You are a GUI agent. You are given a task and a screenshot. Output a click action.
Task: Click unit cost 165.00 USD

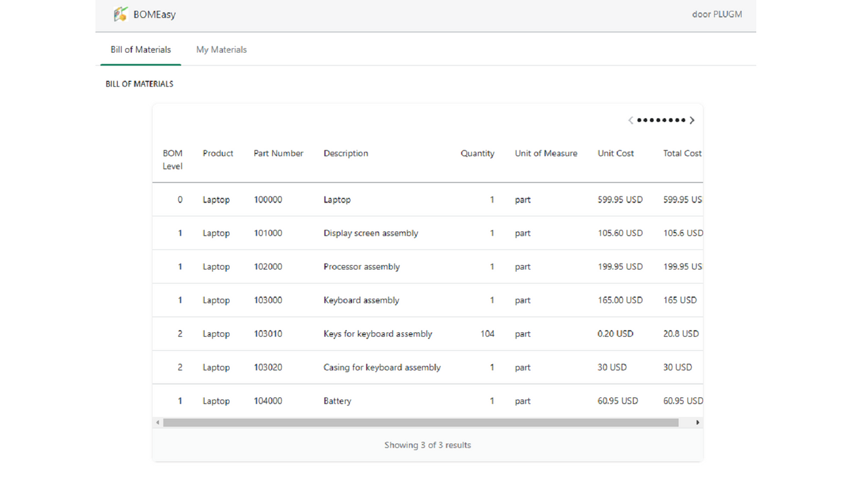pyautogui.click(x=620, y=300)
